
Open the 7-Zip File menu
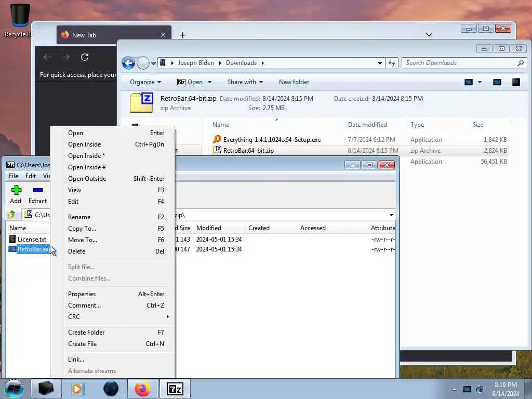tap(14, 176)
